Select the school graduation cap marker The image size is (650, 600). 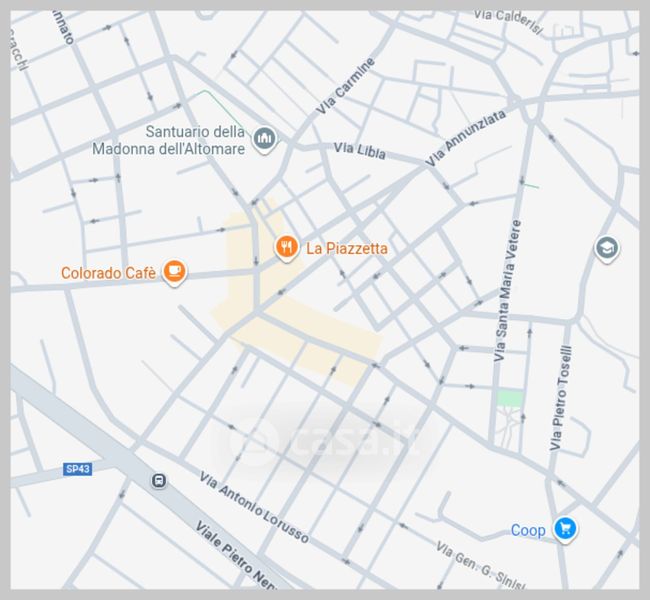click(x=606, y=249)
